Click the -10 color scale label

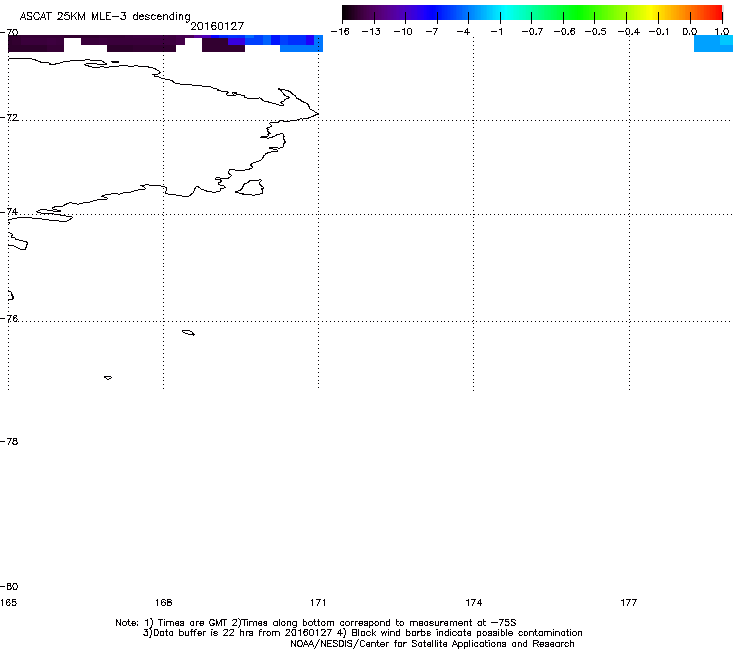pyautogui.click(x=403, y=32)
